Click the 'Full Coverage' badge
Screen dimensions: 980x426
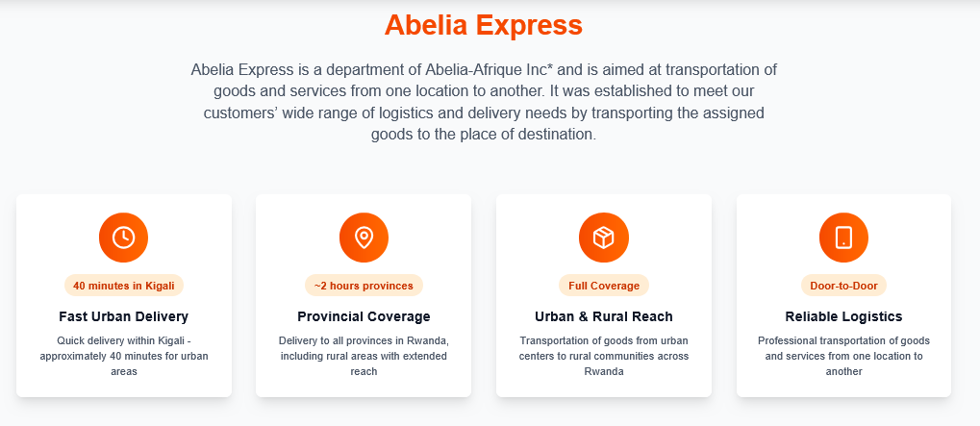coord(604,286)
